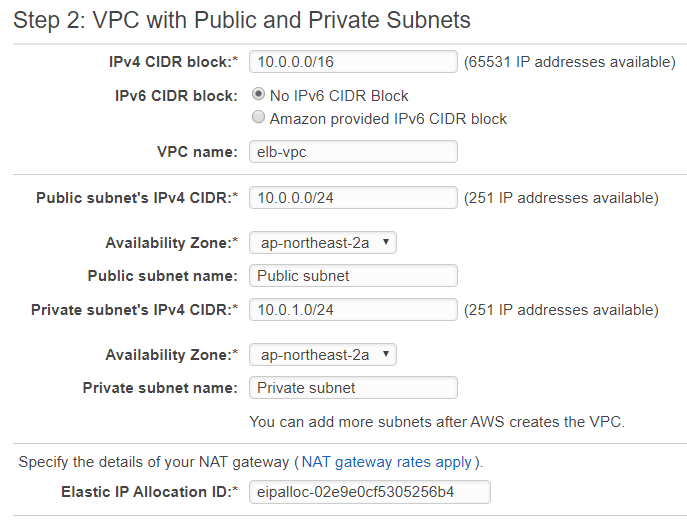Open the NAT gateway rates apply link

387,462
